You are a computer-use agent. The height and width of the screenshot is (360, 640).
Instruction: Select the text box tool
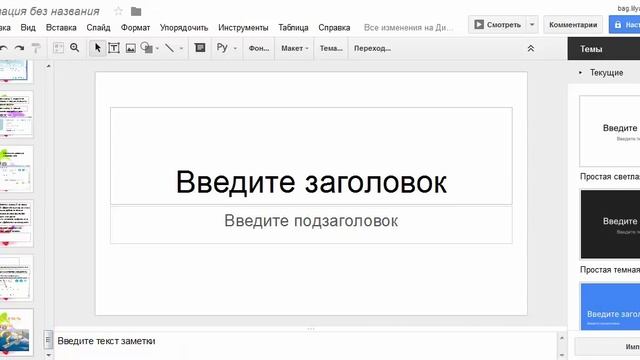pos(114,48)
